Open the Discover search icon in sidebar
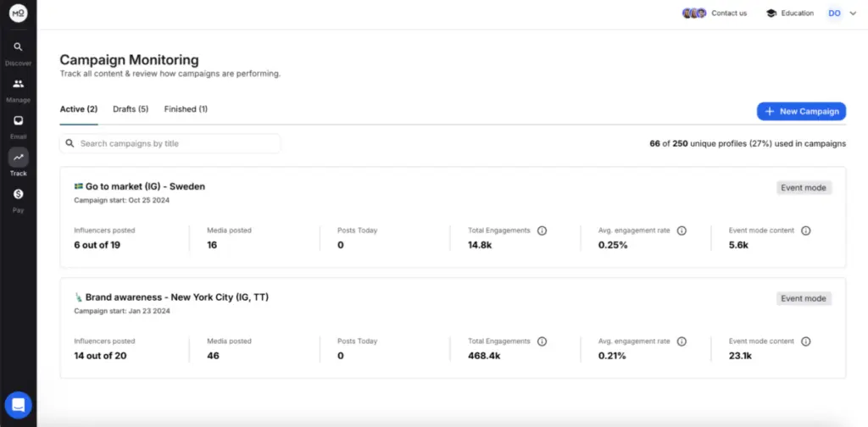Viewport: 868px width, 427px height. pos(18,47)
